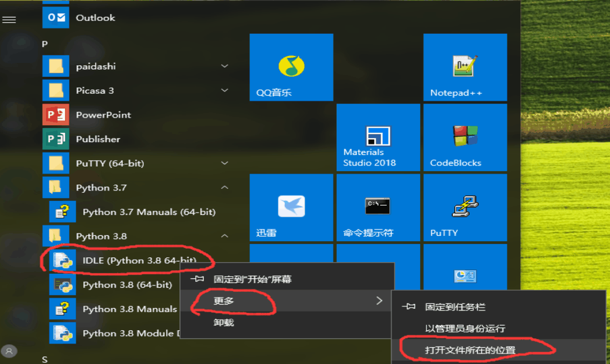Screen dimensions: 610x364
Task: Collapse the Python 3.7 folder chevron
Action: point(224,188)
